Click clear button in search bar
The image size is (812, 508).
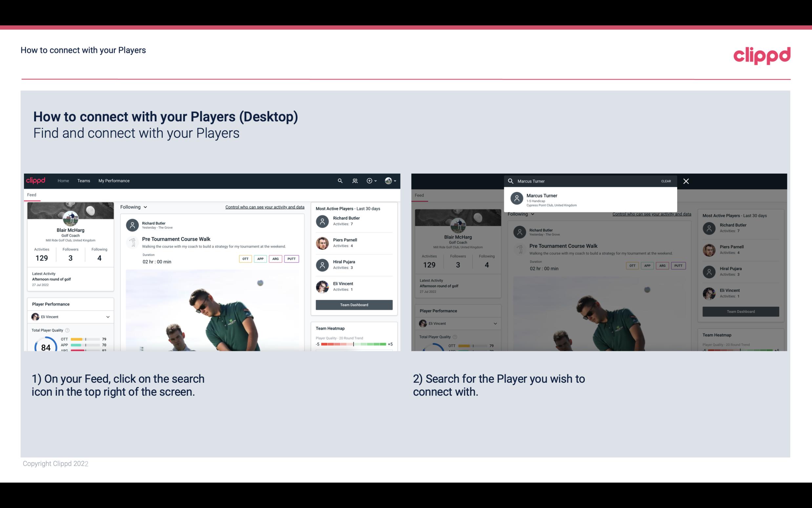(x=666, y=181)
